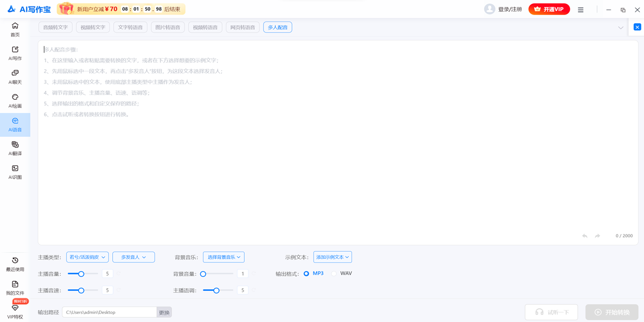Expand the 主播类型 voice dropdown
The height and width of the screenshot is (322, 644).
pos(87,257)
